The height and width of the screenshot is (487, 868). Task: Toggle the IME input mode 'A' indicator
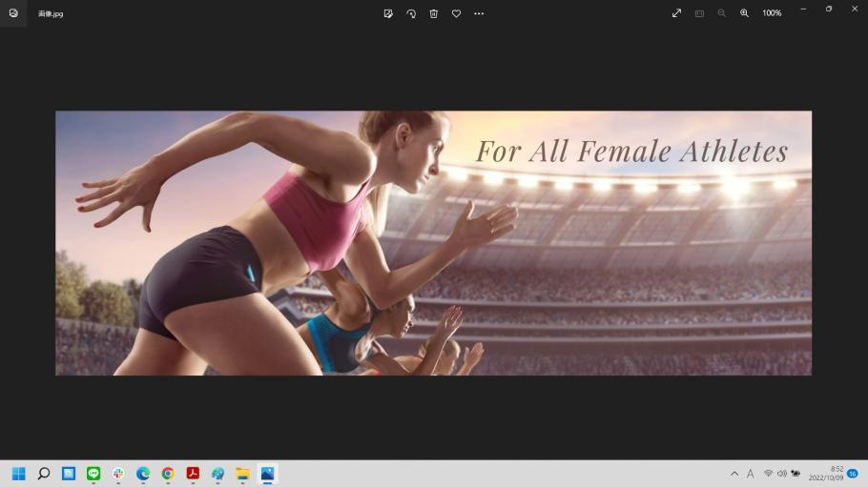(751, 474)
